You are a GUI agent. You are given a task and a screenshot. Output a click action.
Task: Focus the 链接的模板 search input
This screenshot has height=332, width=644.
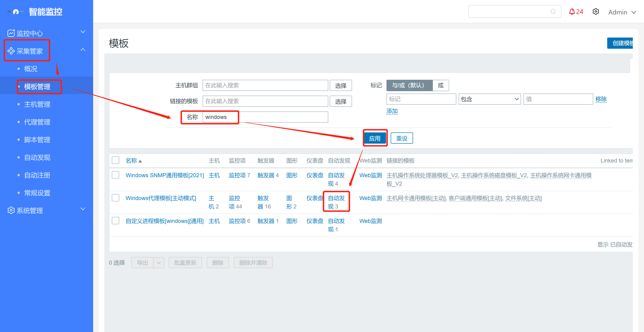point(265,101)
